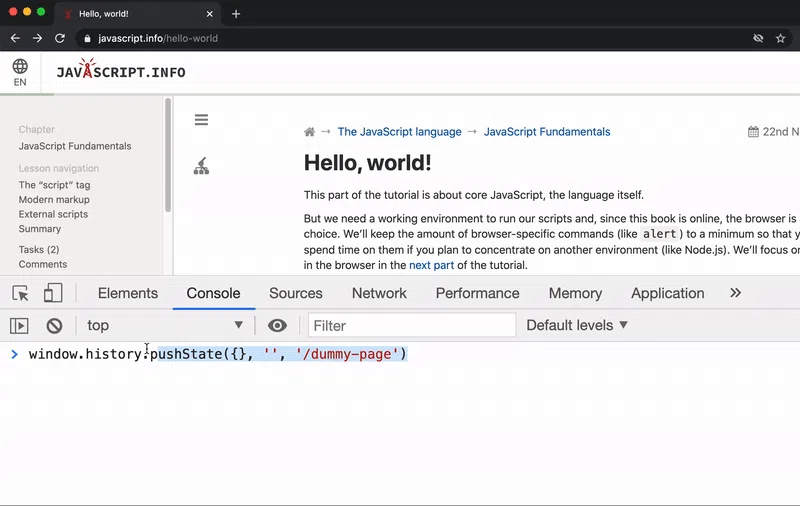Toggle the device toolbar icon

point(53,293)
